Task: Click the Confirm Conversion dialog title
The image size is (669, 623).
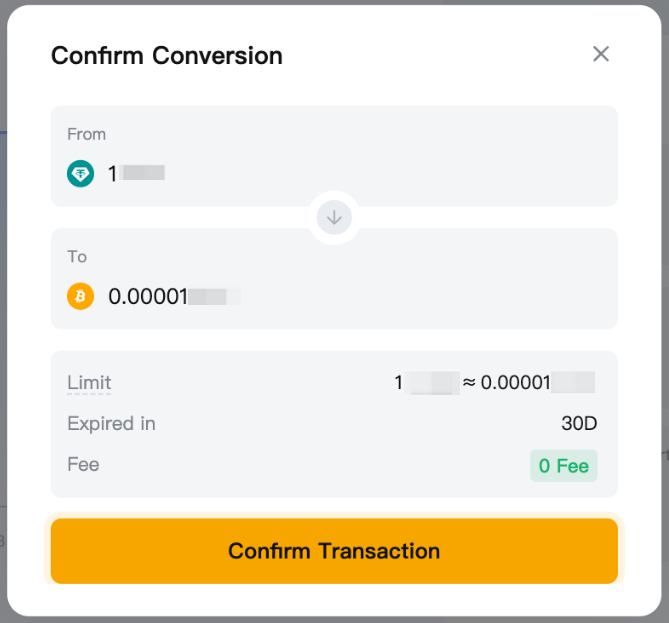Action: coord(167,55)
